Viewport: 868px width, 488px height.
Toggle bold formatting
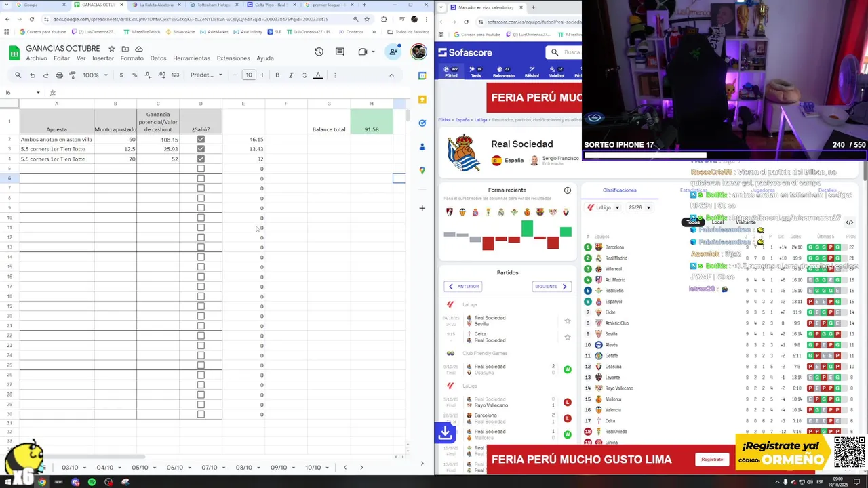pos(277,75)
